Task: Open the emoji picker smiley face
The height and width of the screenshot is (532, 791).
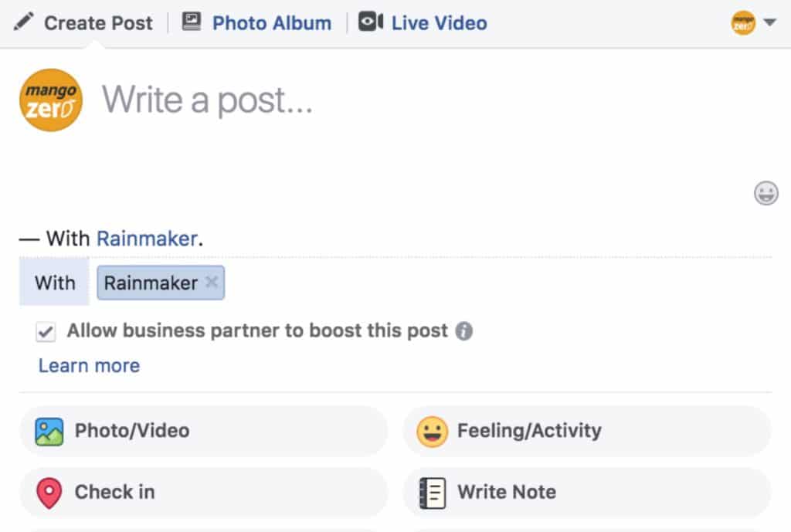Action: (766, 193)
